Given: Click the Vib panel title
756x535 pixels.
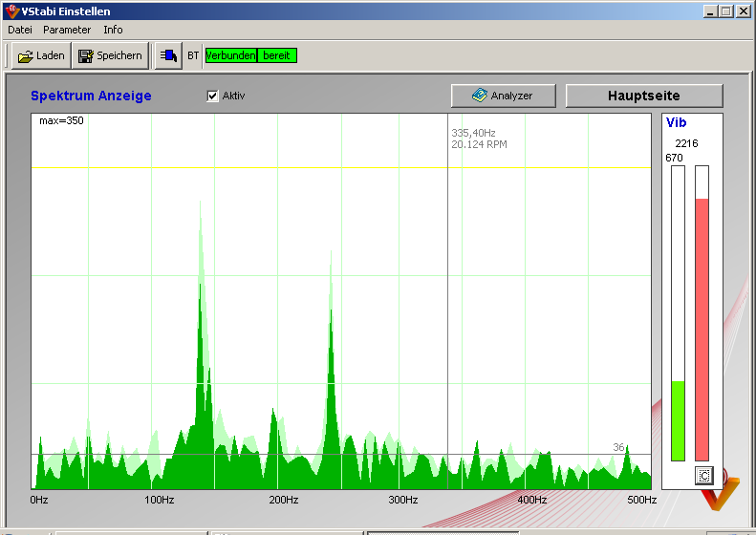Looking at the screenshot, I should [x=676, y=122].
